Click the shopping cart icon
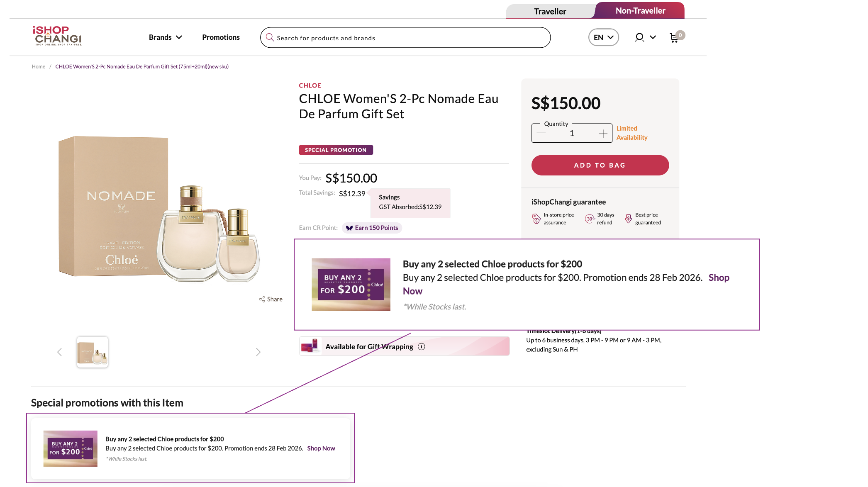The width and height of the screenshot is (868, 487). pos(674,38)
